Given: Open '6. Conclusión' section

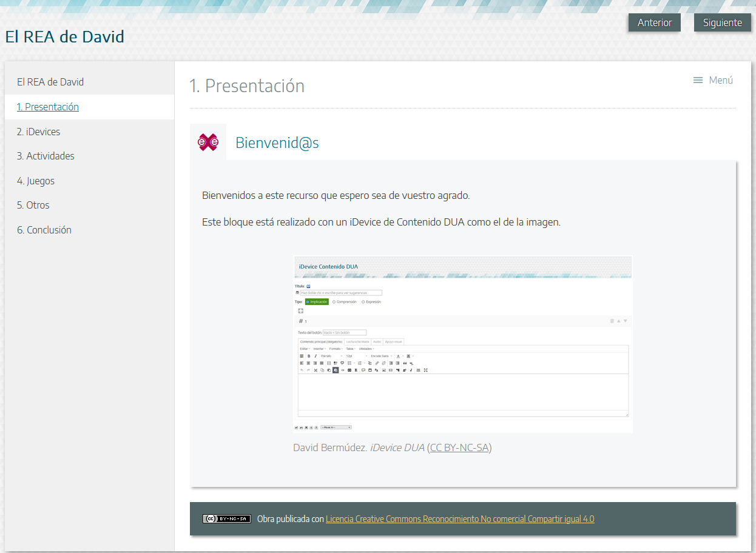Looking at the screenshot, I should click(89, 230).
